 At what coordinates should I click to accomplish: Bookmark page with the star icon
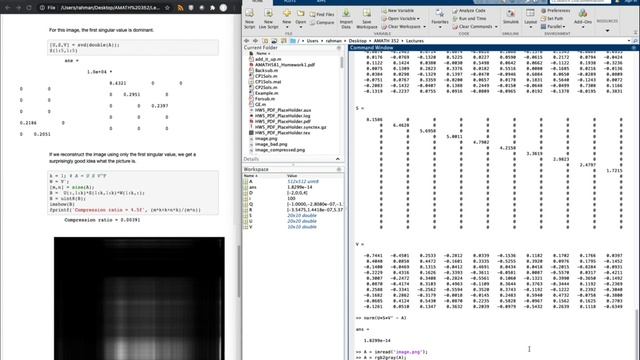pos(167,8)
